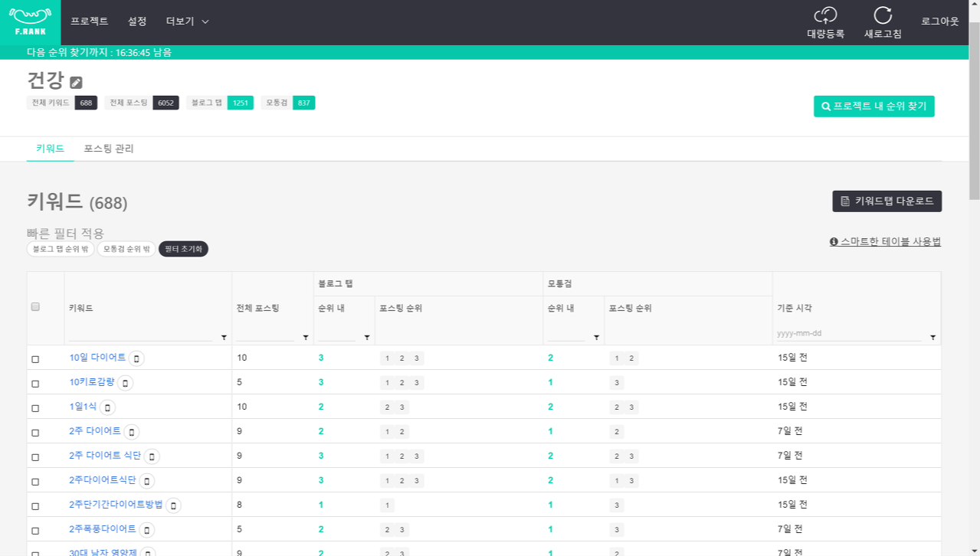Check the 2주단기간다이어트방법 row checkbox
980x556 pixels.
[35, 506]
